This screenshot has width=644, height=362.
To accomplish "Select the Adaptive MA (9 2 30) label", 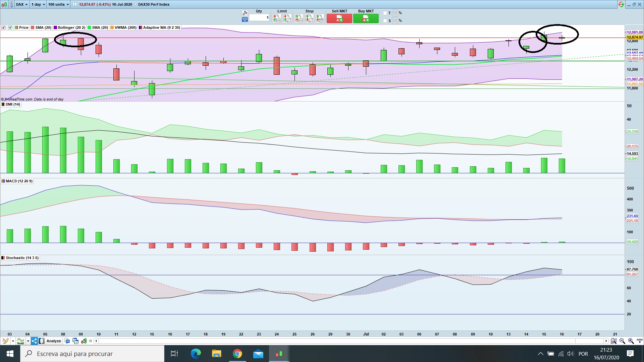I will point(161,27).
